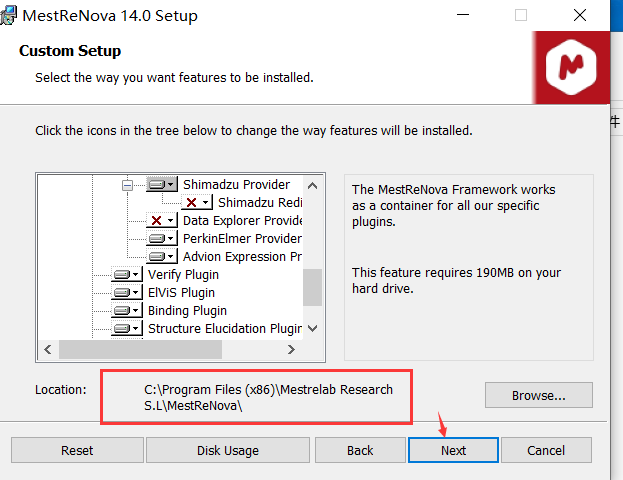623x480 pixels.
Task: Open the Binding Plugin feature drive icon
Action: coord(127,311)
